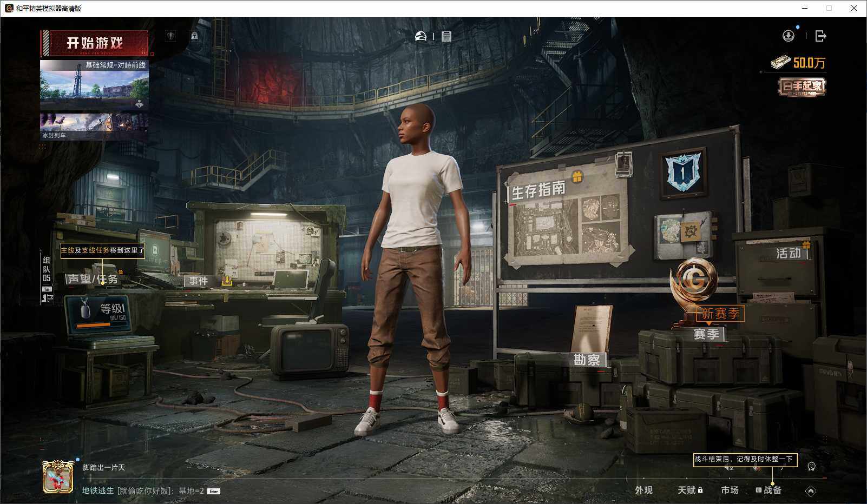Expand the diamond up-chevron at bottom right
867x504 pixels.
coord(810,491)
